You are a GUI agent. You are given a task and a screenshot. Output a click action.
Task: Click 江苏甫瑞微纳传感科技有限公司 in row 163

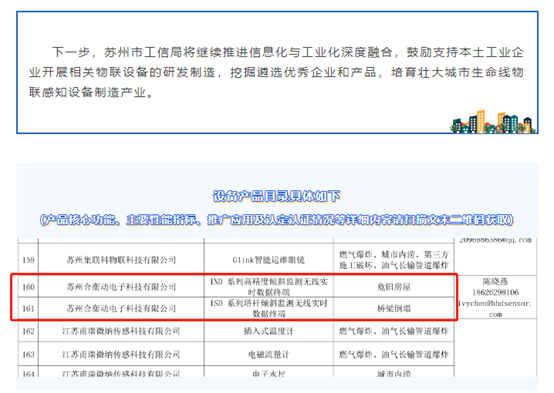121,354
